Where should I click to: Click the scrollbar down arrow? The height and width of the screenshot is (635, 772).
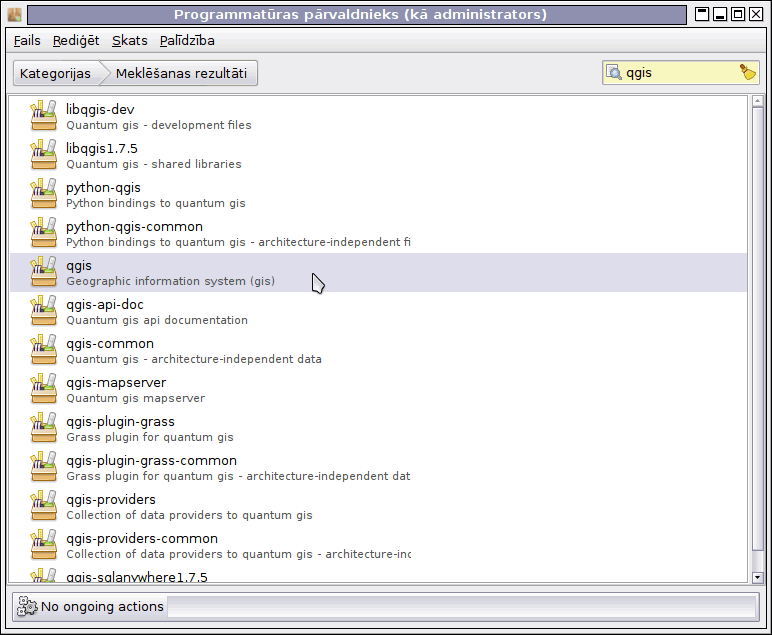pos(757,577)
